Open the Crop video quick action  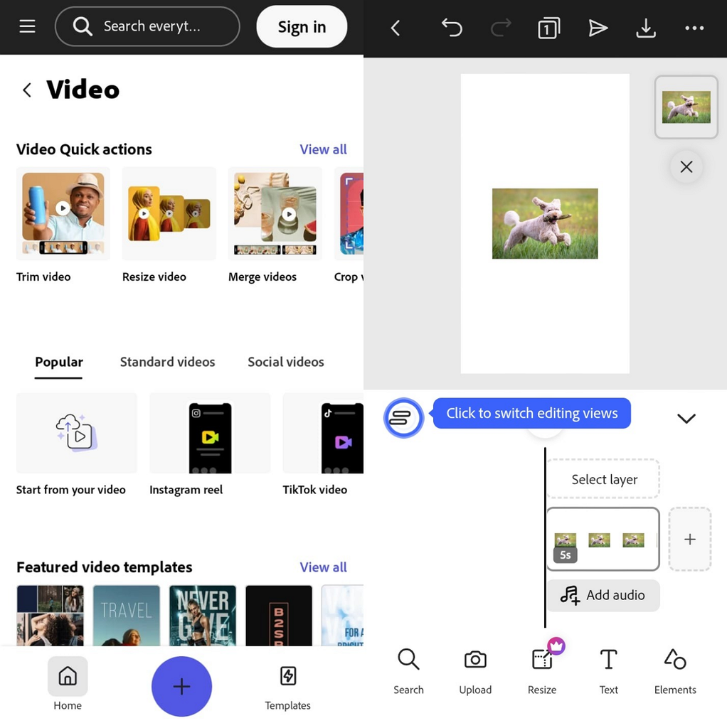[x=349, y=225]
